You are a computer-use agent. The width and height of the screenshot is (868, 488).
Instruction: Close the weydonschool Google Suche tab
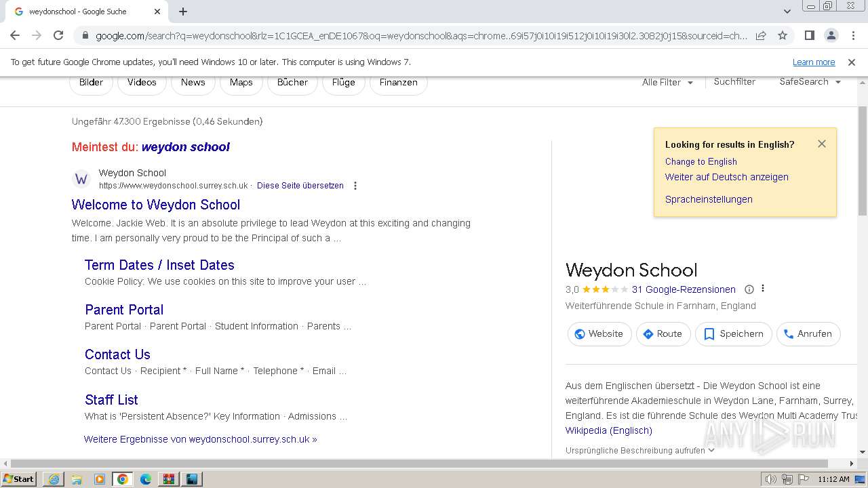click(157, 12)
